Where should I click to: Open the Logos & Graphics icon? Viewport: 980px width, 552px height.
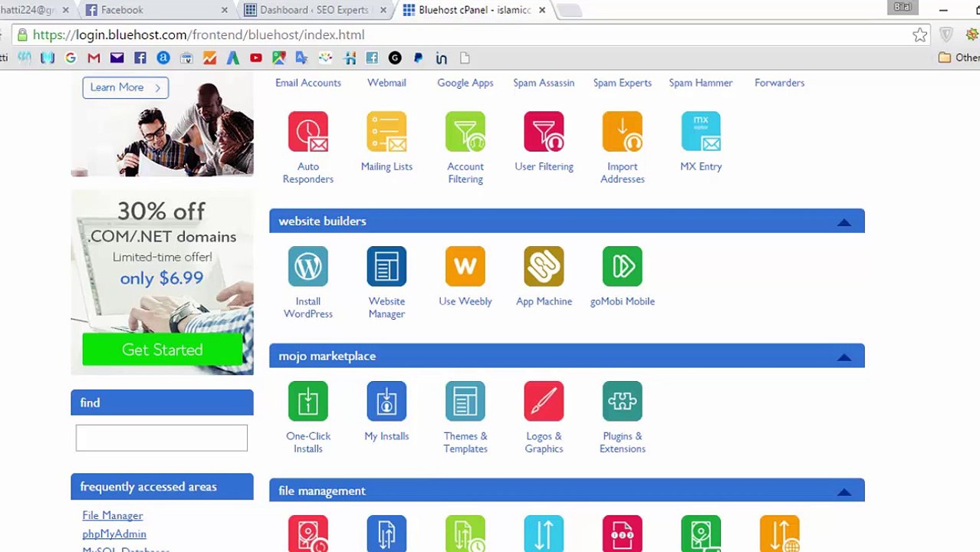(544, 401)
